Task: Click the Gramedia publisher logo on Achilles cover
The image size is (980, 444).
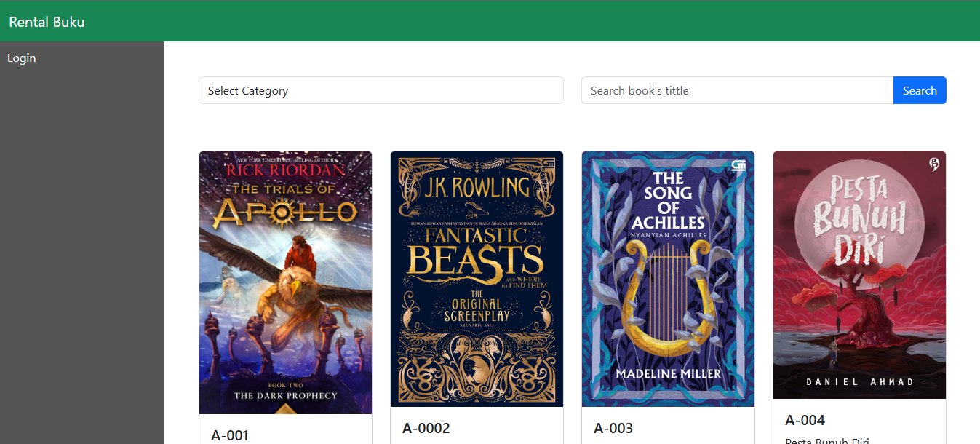Action: pyautogui.click(x=738, y=166)
